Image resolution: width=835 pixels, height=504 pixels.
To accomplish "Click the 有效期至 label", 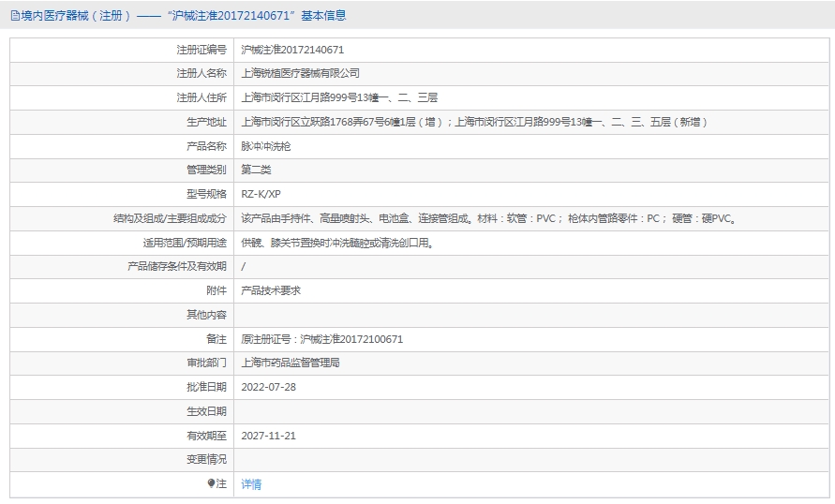I will (x=206, y=436).
